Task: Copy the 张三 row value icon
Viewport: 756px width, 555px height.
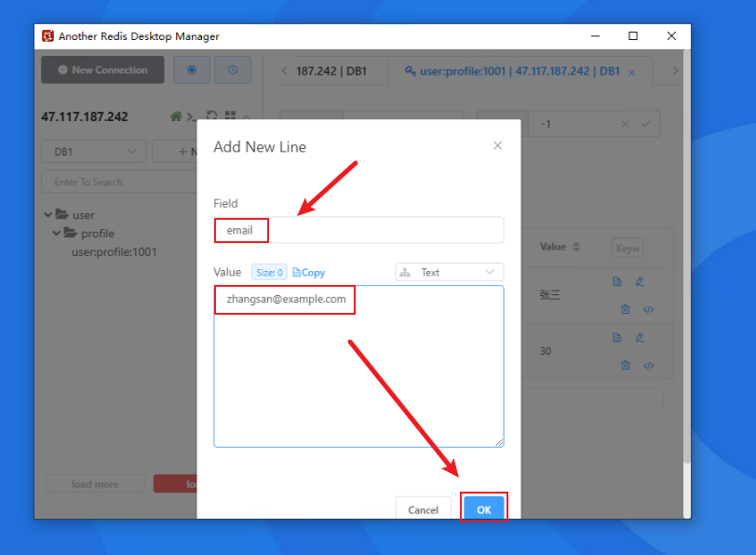Action: tap(617, 281)
